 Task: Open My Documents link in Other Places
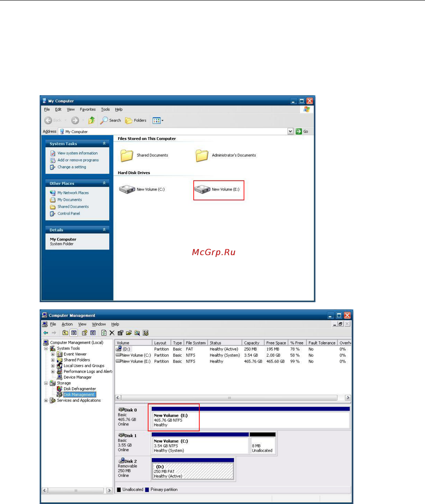70,200
